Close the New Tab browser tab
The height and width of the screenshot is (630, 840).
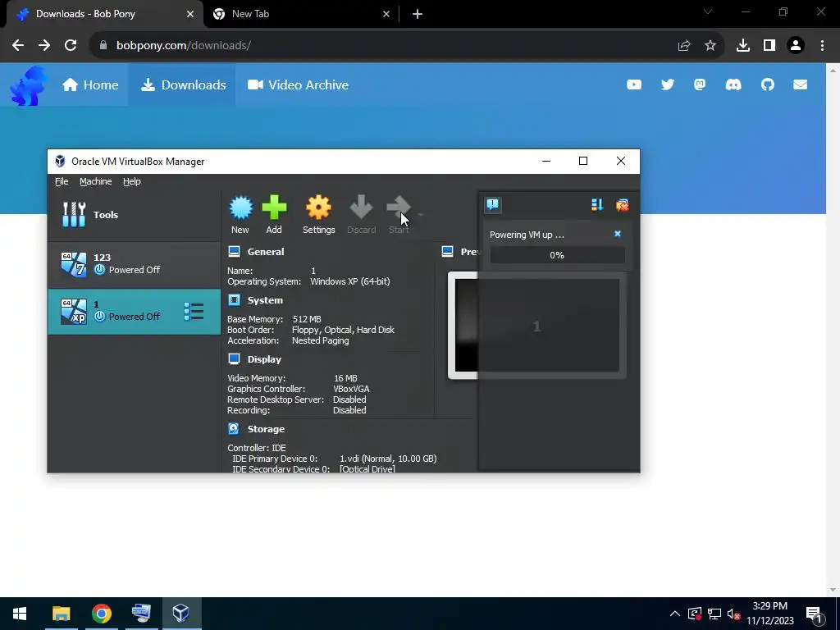386,15
